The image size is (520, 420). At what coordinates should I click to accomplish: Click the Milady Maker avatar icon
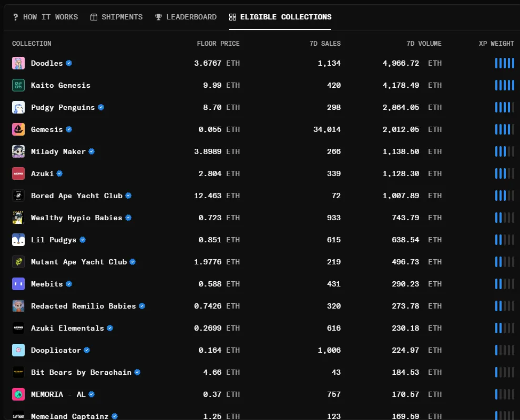tap(18, 151)
